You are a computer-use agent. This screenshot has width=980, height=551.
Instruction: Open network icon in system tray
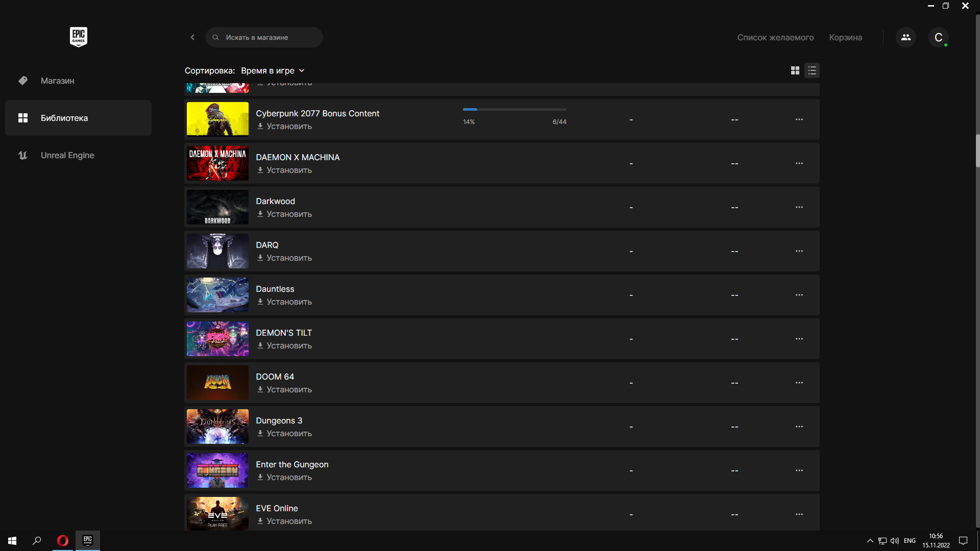tap(883, 541)
